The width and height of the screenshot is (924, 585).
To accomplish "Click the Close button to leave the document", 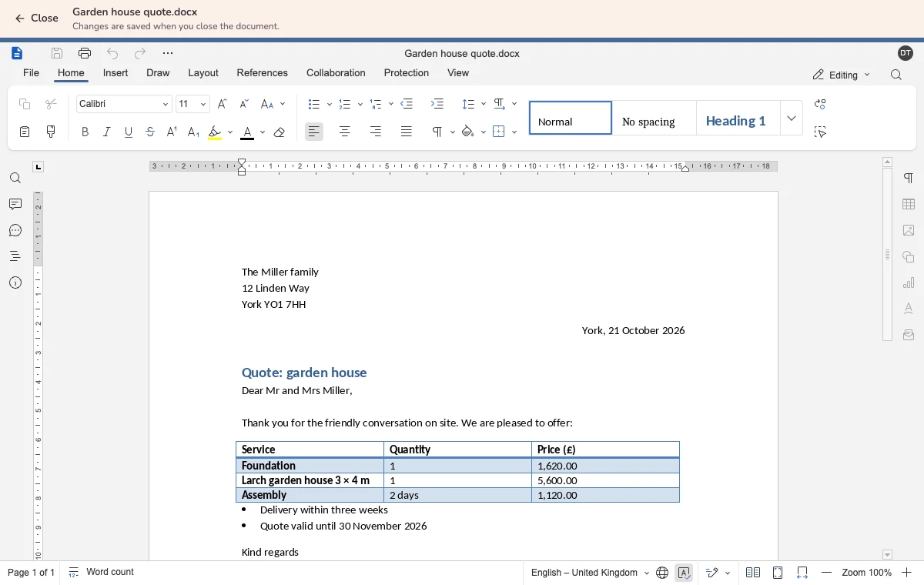I will click(x=36, y=18).
